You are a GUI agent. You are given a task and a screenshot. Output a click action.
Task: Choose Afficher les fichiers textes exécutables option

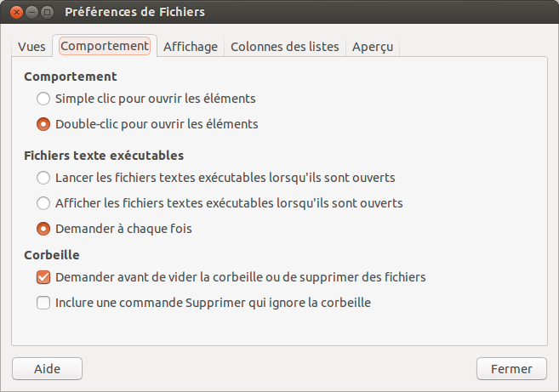coord(43,204)
